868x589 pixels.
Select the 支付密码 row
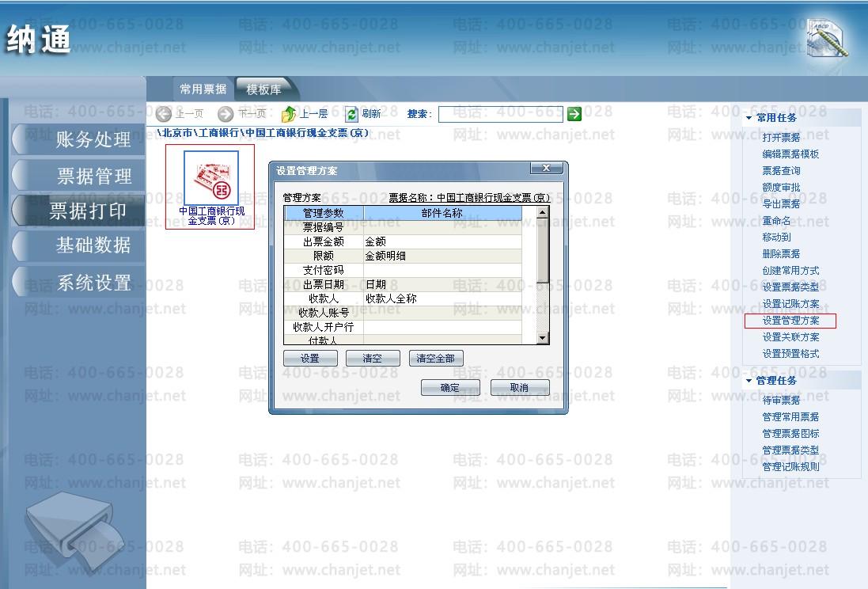click(403, 270)
